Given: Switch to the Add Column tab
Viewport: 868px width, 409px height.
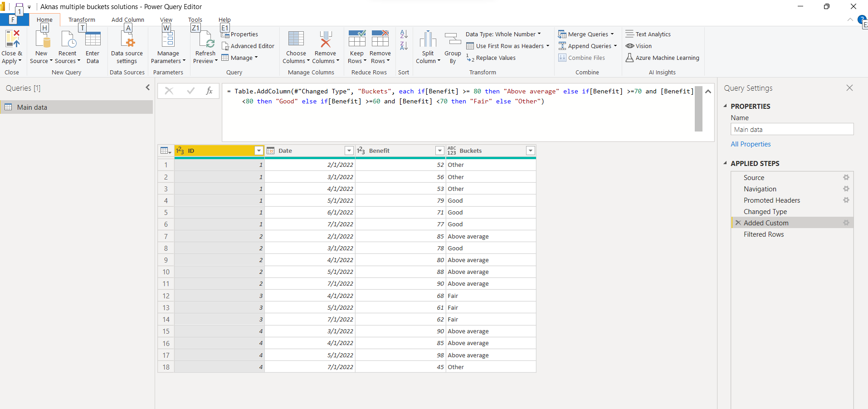Looking at the screenshot, I should [x=128, y=19].
